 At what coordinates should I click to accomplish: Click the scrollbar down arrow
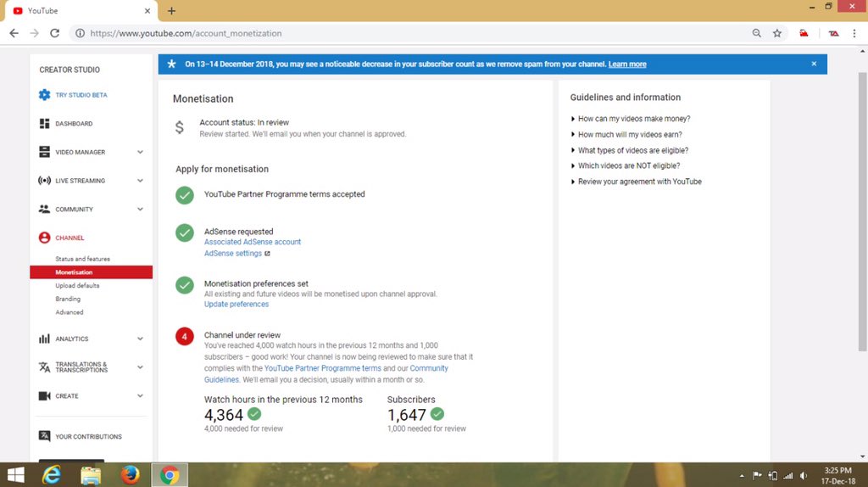[x=862, y=457]
